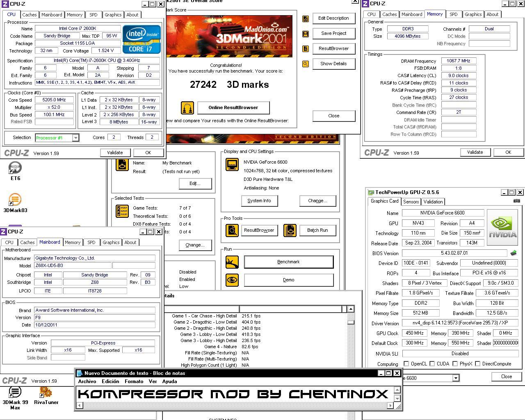Click the DRAM Frequency 1067.7 MHz field
This screenshot has width=525, height=420.
[x=459, y=61]
